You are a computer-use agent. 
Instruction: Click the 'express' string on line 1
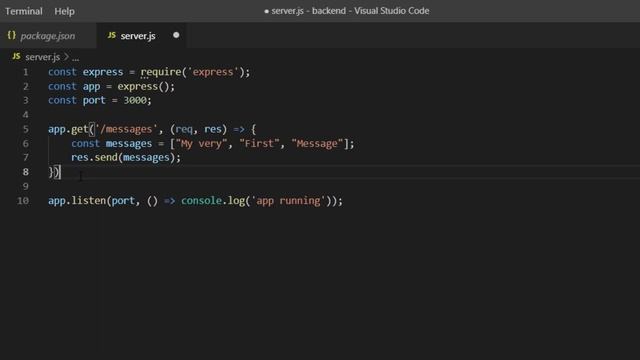(x=213, y=72)
